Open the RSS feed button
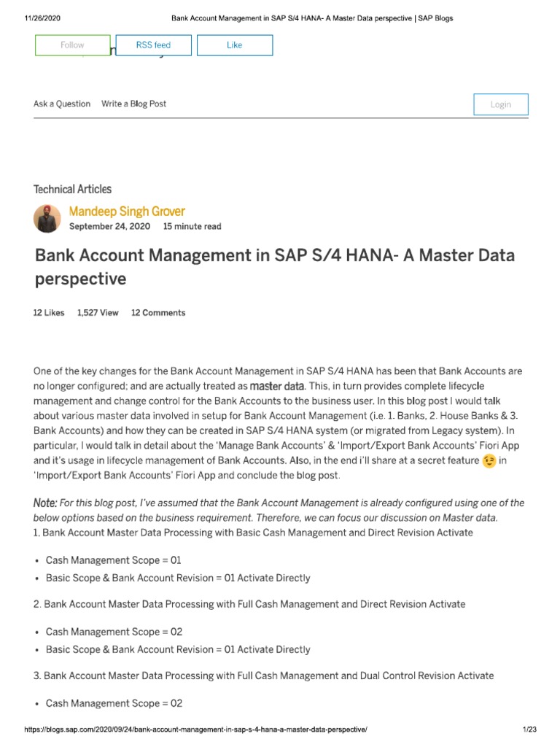The image size is (560, 747). [153, 45]
